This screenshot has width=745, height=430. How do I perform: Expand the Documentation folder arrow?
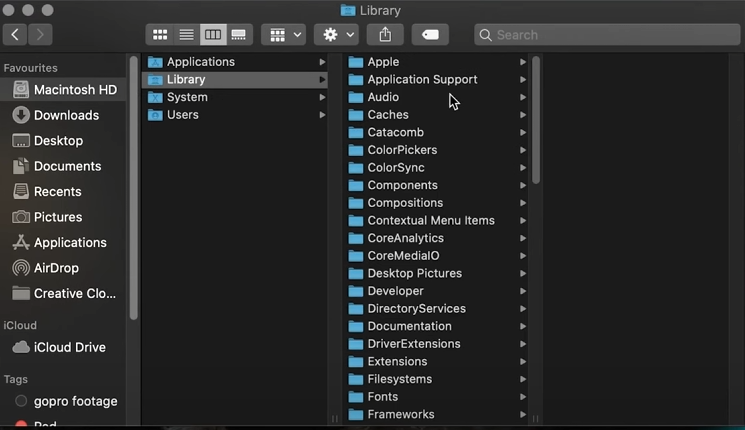[x=523, y=326]
